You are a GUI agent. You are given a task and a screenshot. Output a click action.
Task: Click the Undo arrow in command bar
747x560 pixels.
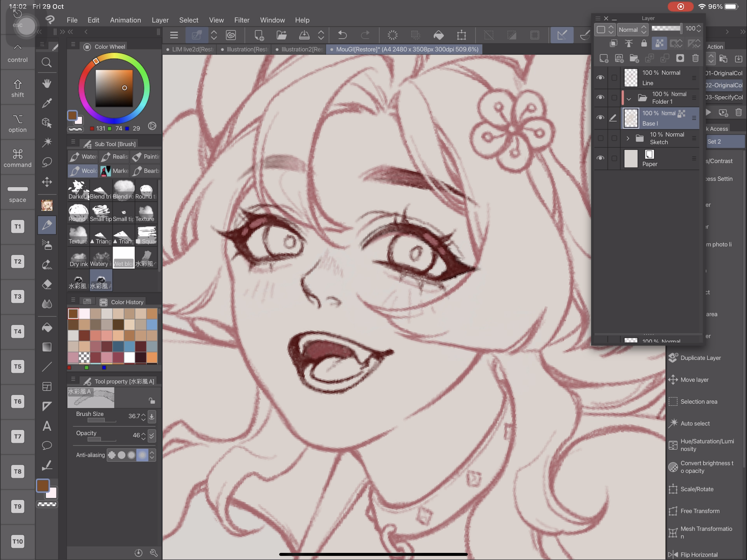(342, 35)
